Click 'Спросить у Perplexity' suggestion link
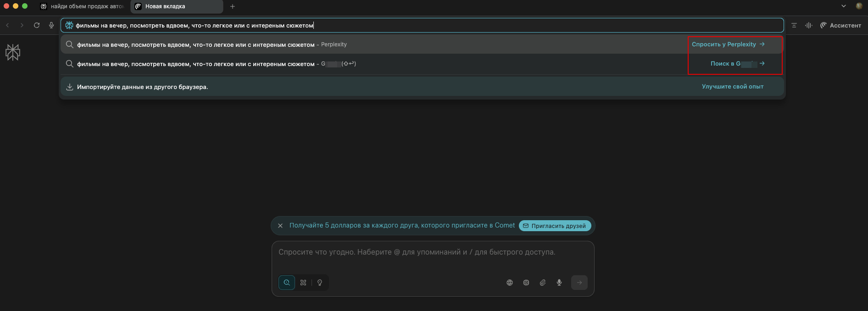 (728, 44)
